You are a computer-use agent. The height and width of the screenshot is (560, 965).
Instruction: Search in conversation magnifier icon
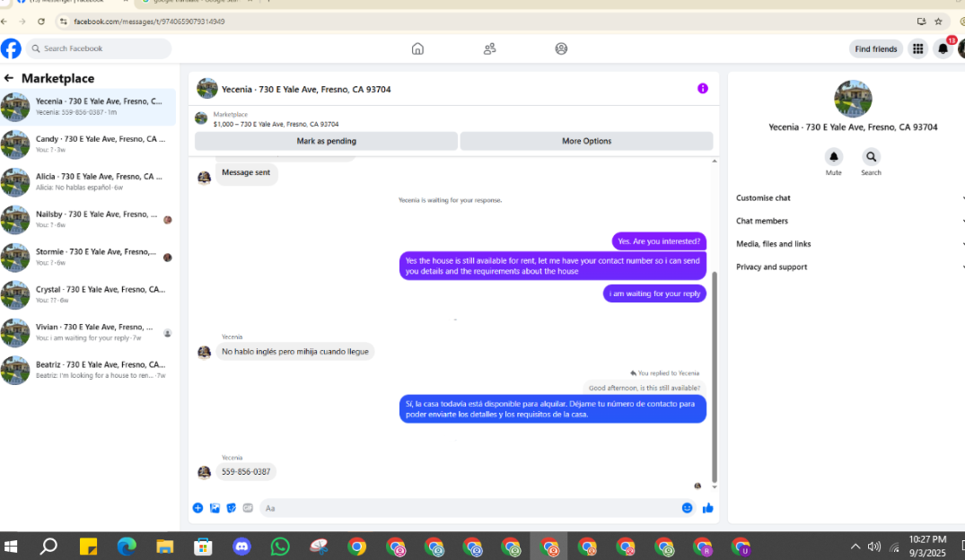tap(871, 157)
